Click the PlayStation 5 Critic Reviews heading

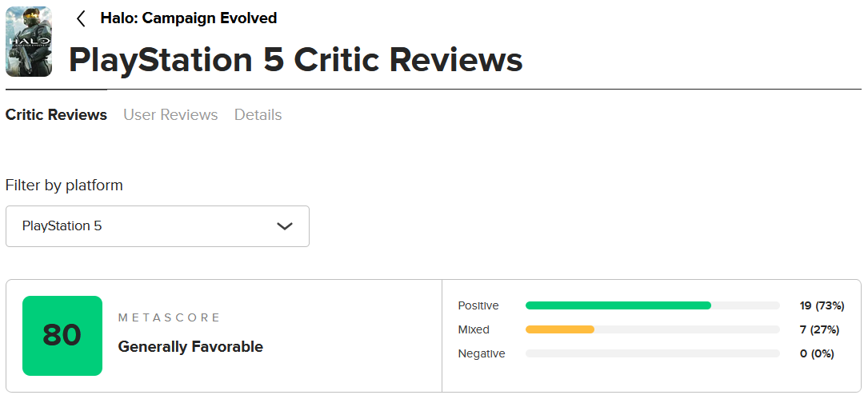coord(296,60)
